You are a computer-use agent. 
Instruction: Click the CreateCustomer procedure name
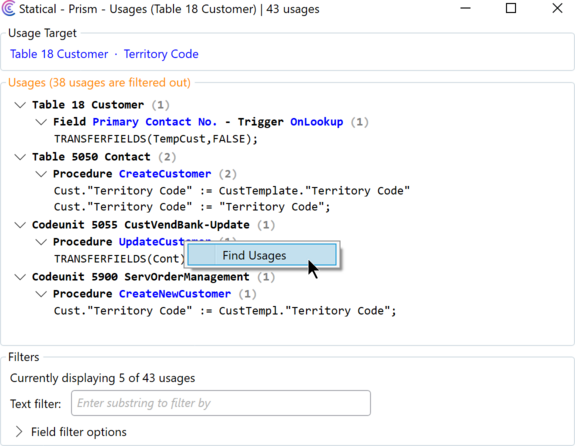[165, 174]
